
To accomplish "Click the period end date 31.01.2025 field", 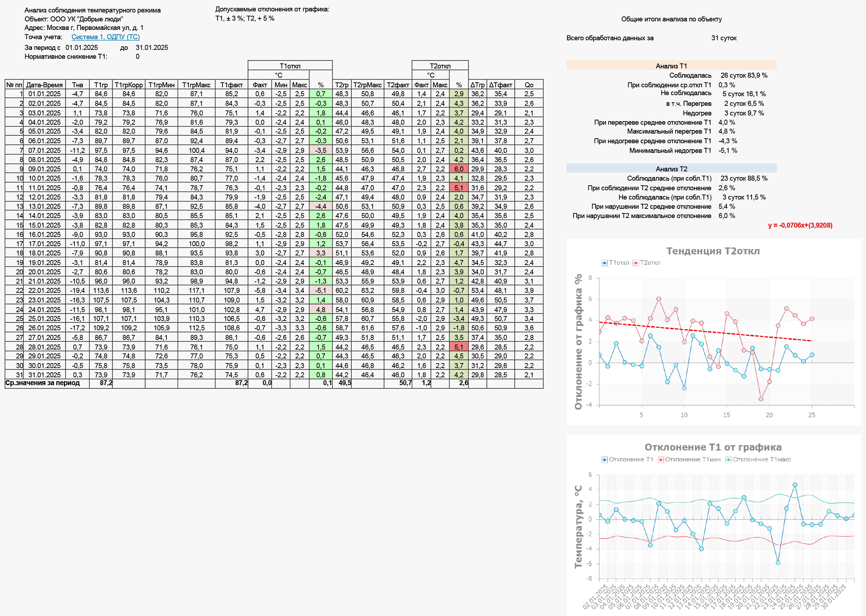I will pyautogui.click(x=152, y=47).
